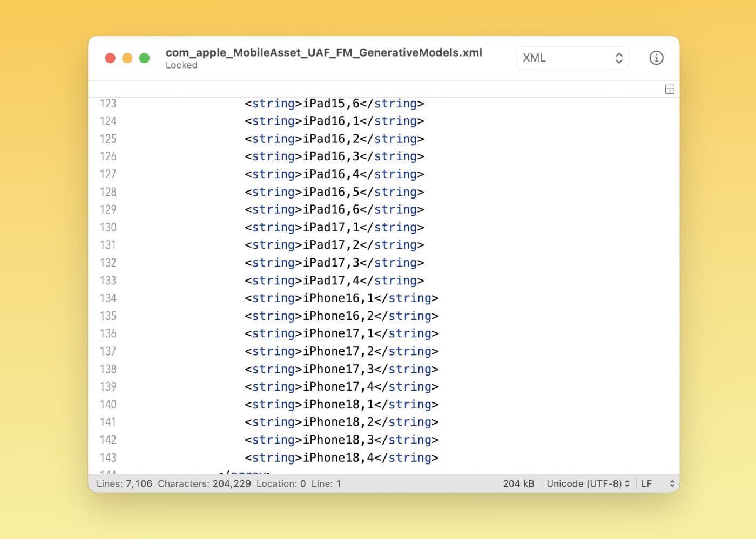This screenshot has width=756, height=539.
Task: Click the iPhone17,4 string line
Action: click(342, 386)
